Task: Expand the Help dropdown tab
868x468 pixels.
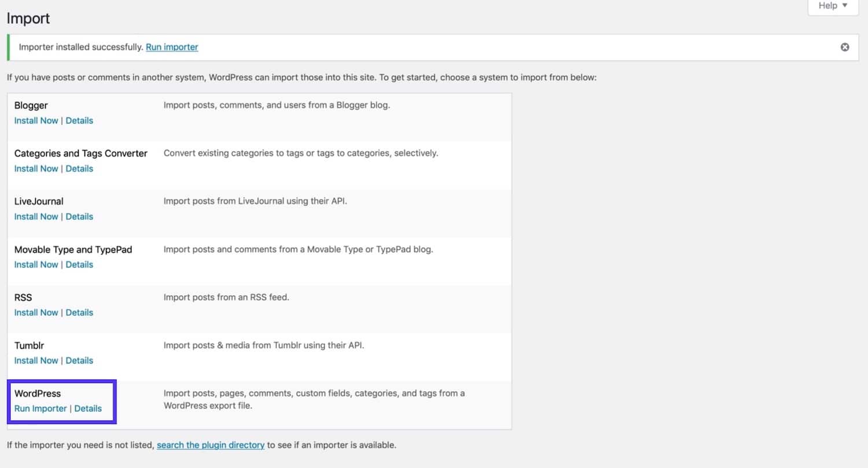Action: (833, 6)
